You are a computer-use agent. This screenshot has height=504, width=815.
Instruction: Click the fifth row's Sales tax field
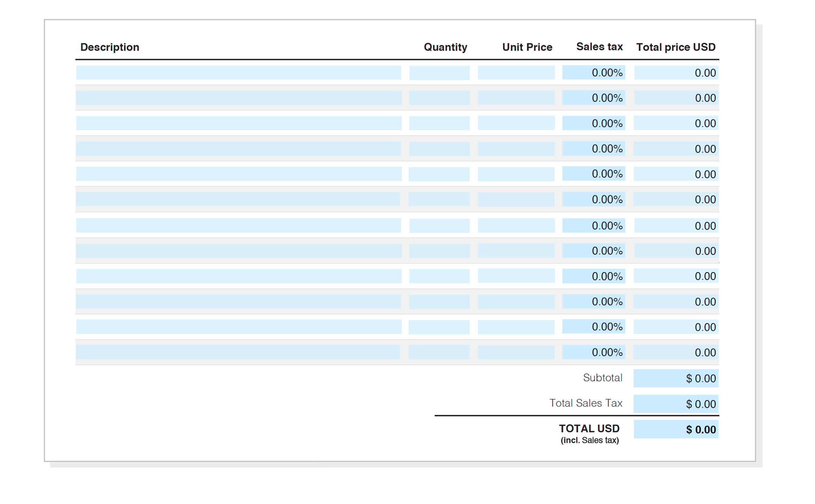(594, 174)
